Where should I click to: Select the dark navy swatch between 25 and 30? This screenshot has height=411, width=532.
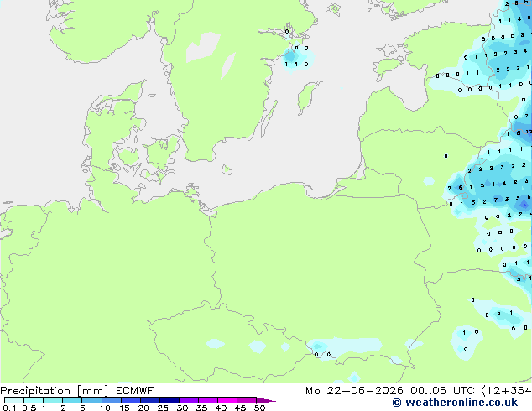tap(169, 400)
